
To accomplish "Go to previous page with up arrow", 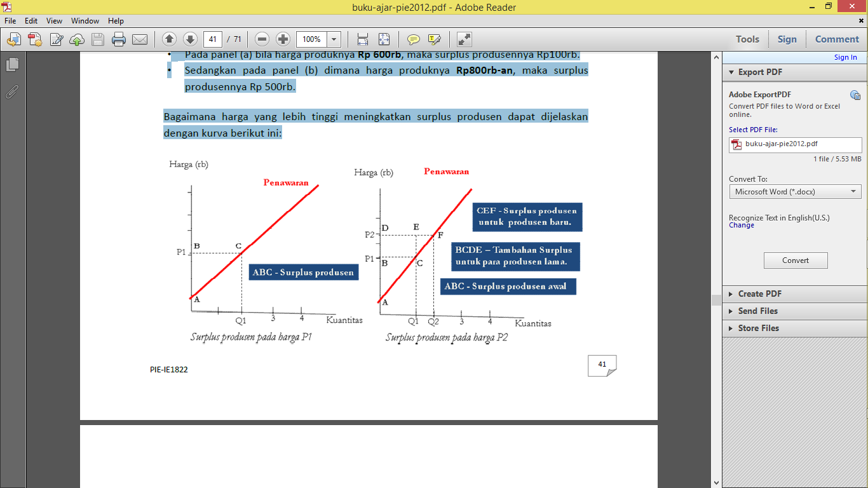I will coord(169,39).
